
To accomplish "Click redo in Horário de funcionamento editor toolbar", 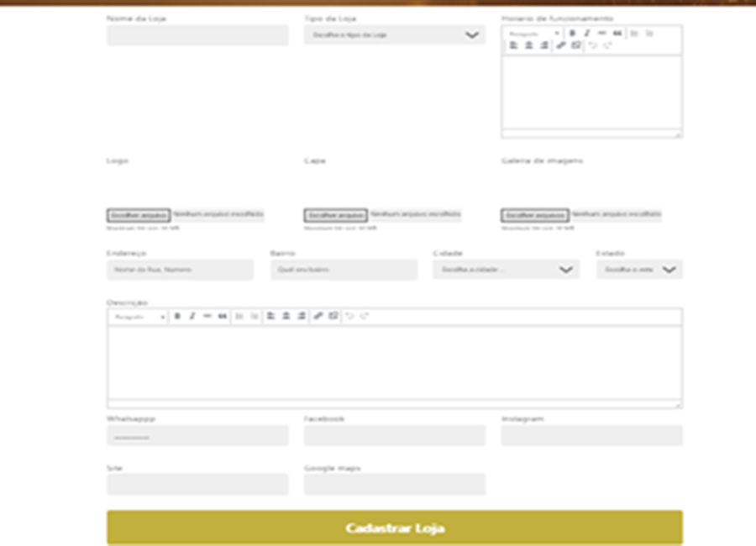I will coord(607,45).
